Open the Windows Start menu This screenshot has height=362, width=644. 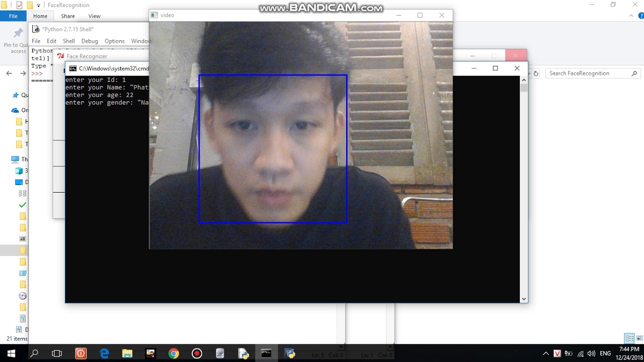click(11, 353)
